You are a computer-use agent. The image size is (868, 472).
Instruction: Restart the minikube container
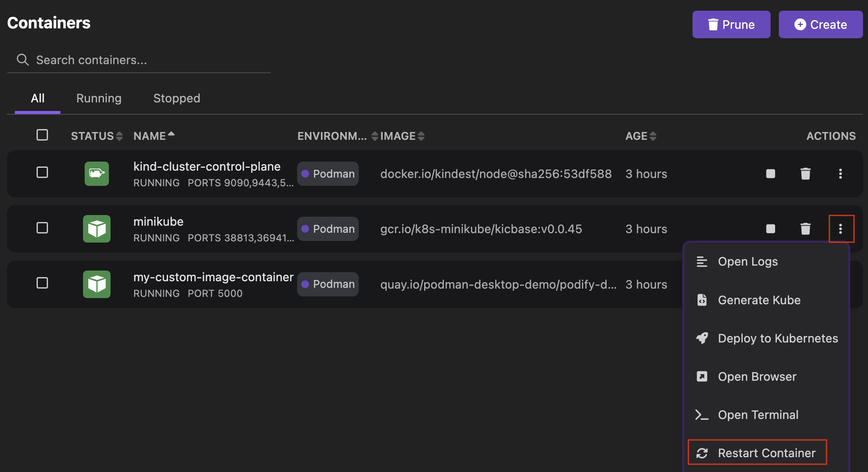tap(766, 453)
